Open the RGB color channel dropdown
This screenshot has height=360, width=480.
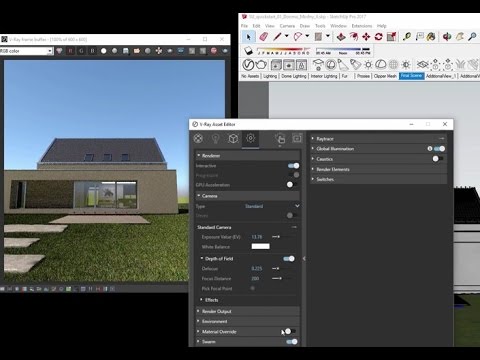(x=26, y=51)
